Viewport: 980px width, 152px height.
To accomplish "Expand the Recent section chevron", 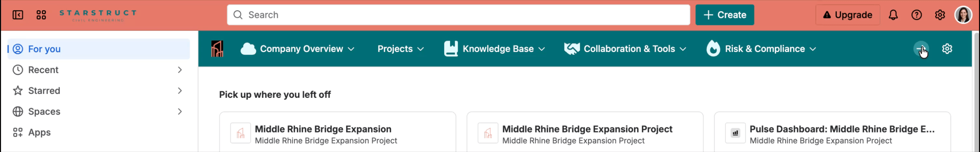I will pyautogui.click(x=180, y=70).
